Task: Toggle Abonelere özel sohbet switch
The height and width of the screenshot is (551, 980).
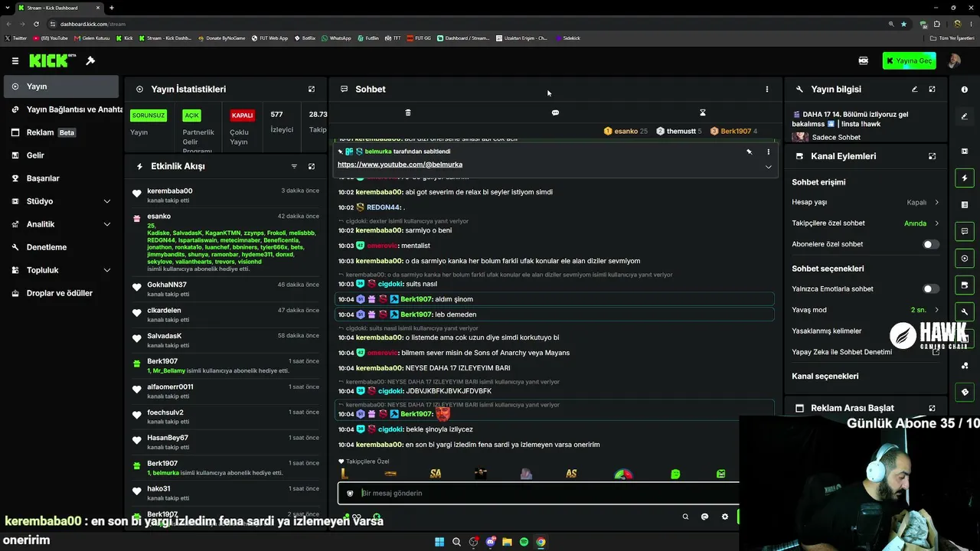Action: pyautogui.click(x=931, y=244)
